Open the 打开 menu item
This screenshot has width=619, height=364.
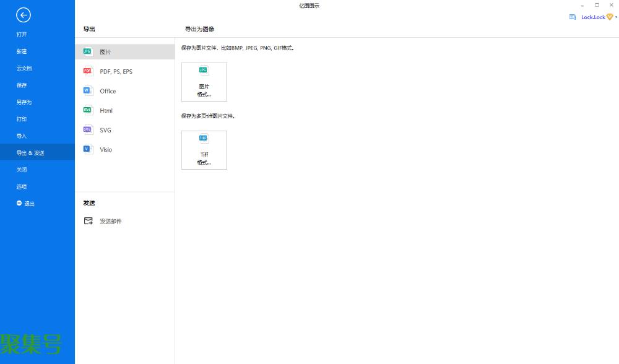(x=22, y=35)
